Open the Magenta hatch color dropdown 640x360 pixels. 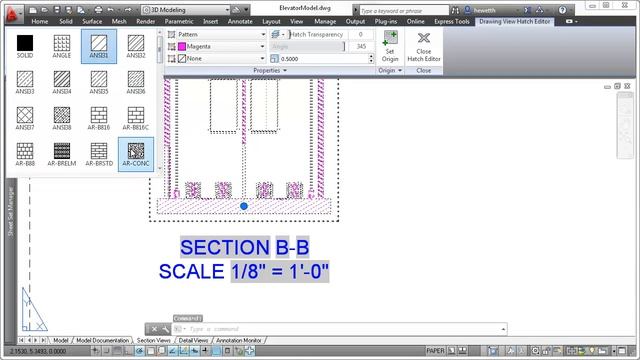(x=221, y=47)
